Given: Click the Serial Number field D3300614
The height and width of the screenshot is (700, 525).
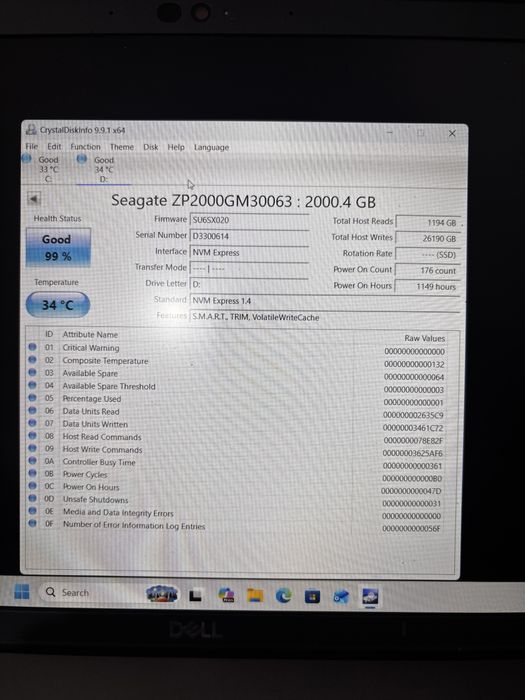Looking at the screenshot, I should click(249, 236).
